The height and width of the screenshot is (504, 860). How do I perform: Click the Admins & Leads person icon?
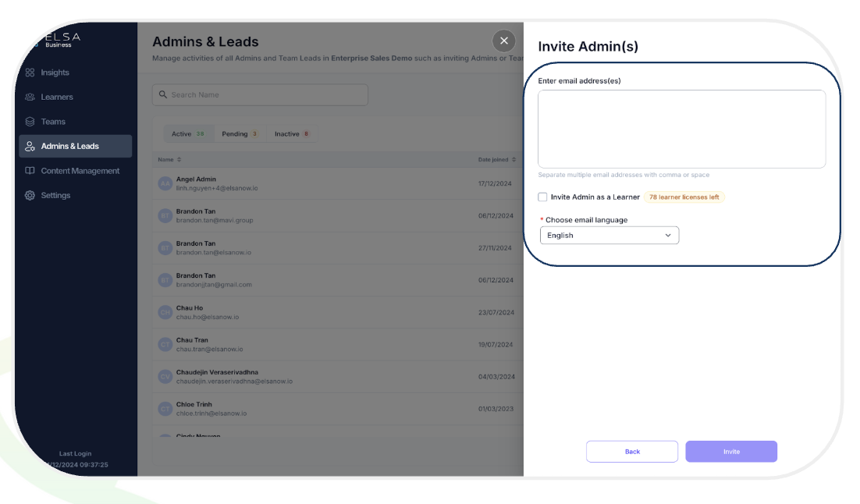click(x=30, y=147)
